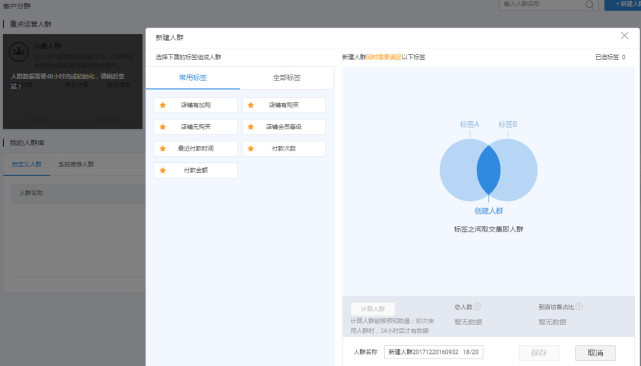Click the dark blue Venn intersection area

click(489, 170)
